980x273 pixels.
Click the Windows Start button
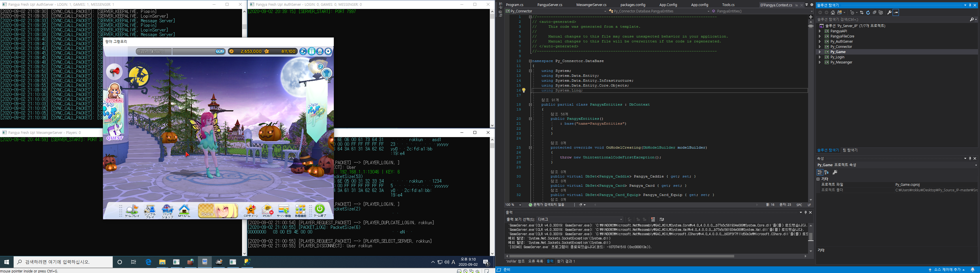[6, 262]
